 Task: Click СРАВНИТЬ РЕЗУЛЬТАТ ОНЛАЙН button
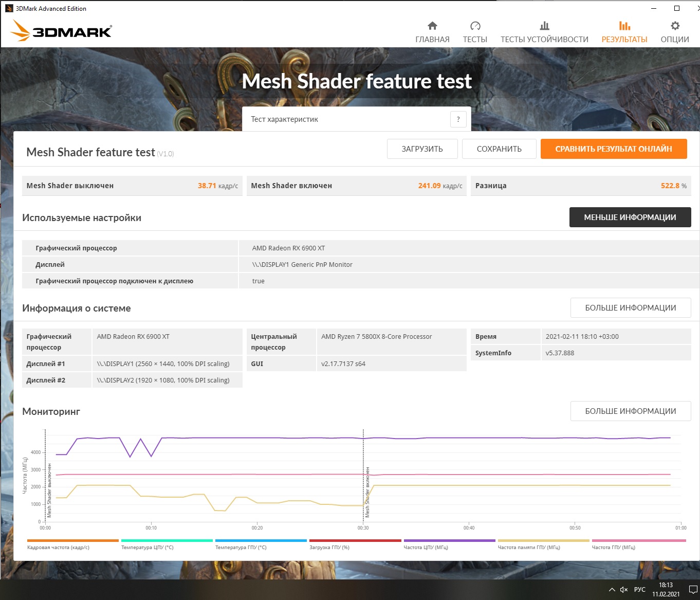click(614, 149)
